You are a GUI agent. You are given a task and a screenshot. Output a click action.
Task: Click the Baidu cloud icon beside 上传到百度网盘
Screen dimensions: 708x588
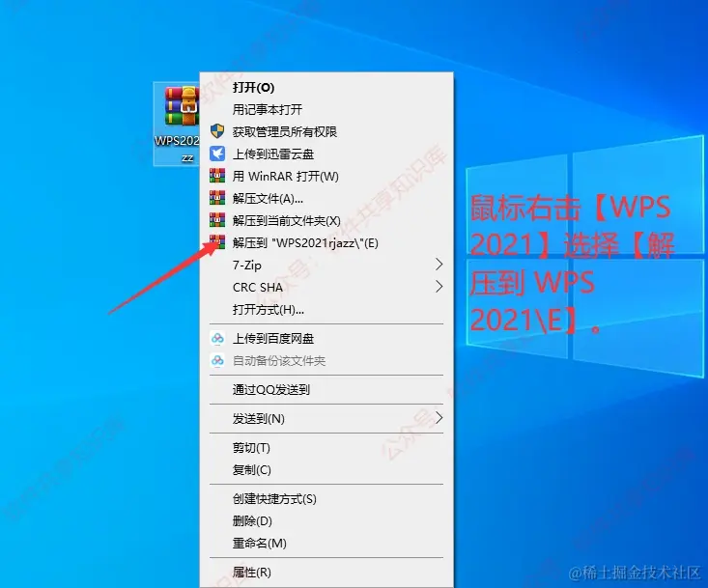pyautogui.click(x=217, y=338)
